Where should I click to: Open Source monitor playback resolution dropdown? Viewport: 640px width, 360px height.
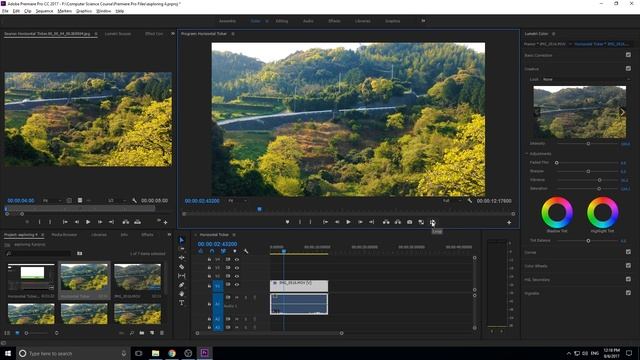116,201
